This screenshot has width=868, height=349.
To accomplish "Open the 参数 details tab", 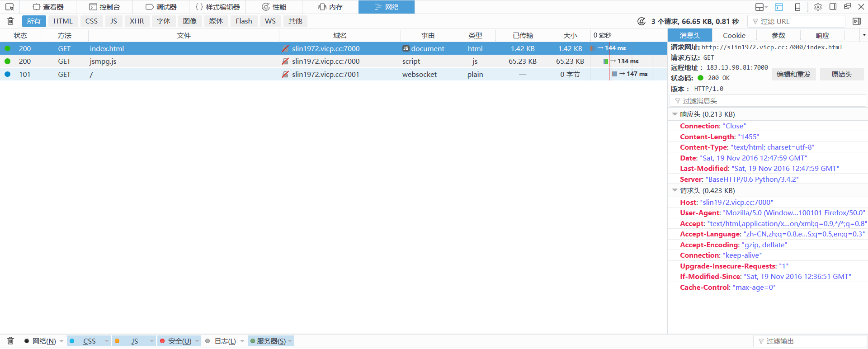I will (778, 35).
